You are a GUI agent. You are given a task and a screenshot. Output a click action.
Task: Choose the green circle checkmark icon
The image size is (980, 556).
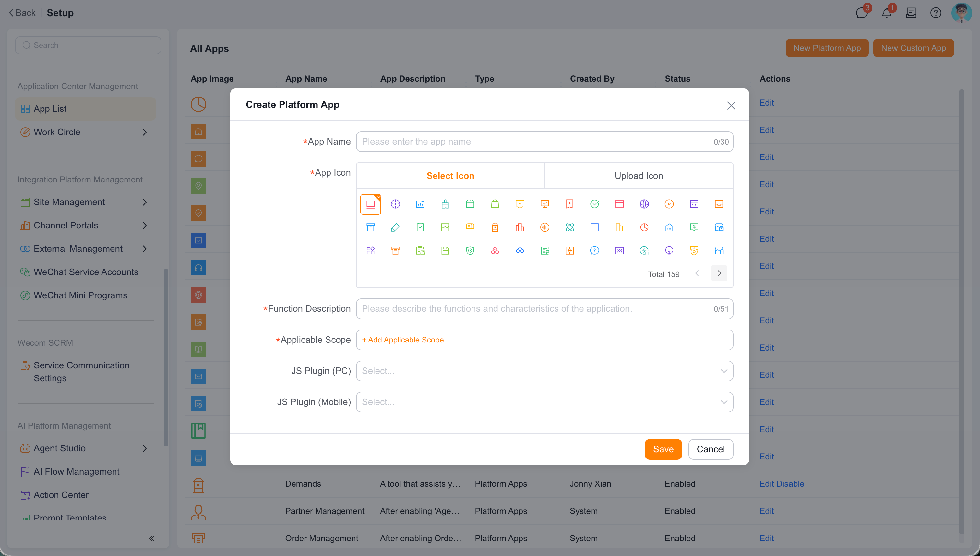[x=594, y=204]
